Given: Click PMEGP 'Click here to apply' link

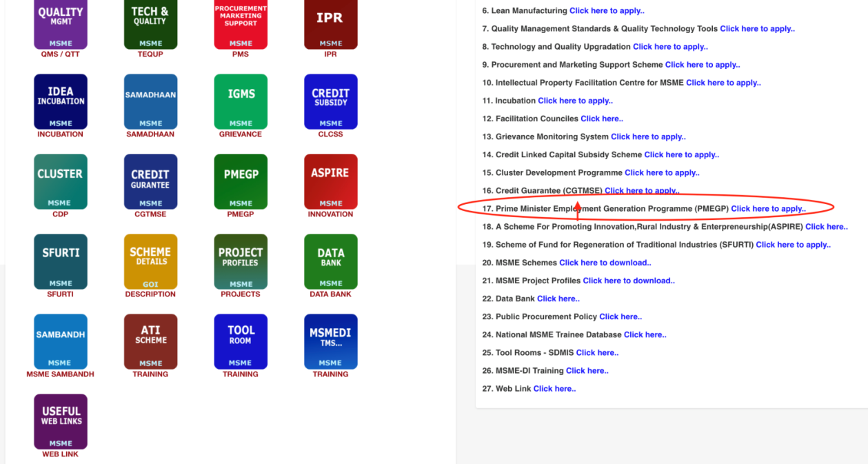Looking at the screenshot, I should pyautogui.click(x=768, y=209).
